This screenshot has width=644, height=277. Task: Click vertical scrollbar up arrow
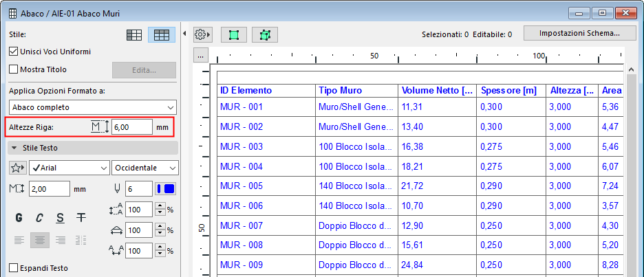pos(631,69)
